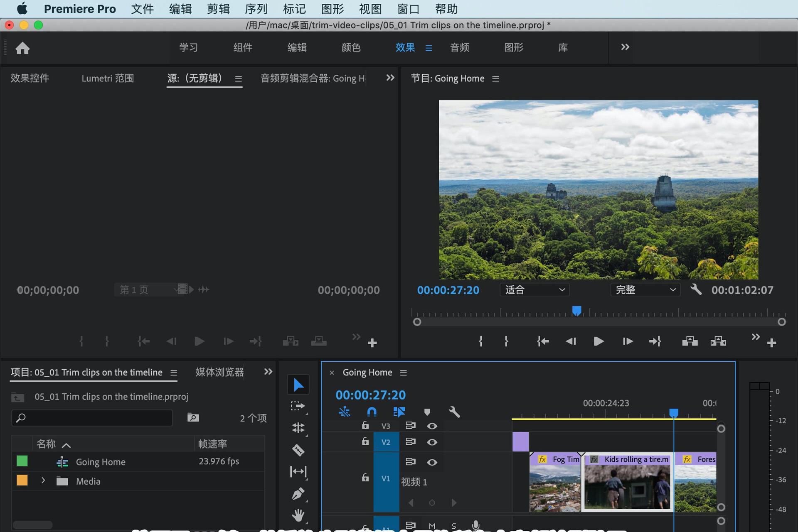
Task: Toggle lock on V3 track
Action: coord(365,425)
